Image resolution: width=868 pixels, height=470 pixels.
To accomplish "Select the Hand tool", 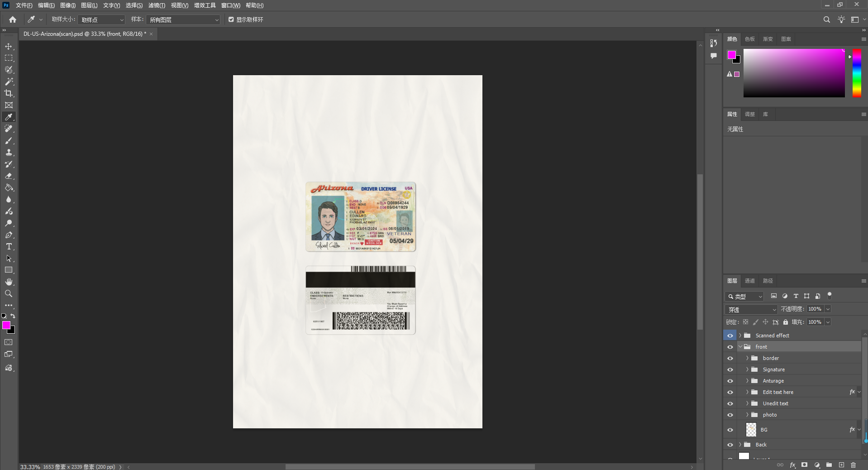I will click(9, 282).
